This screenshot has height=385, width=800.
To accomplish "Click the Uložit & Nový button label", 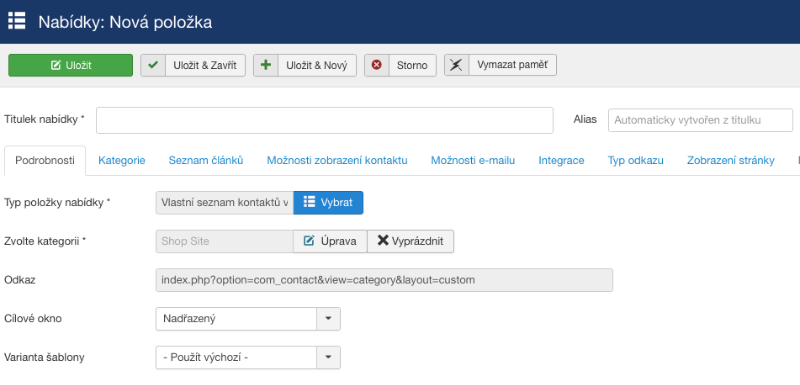I will click(317, 66).
